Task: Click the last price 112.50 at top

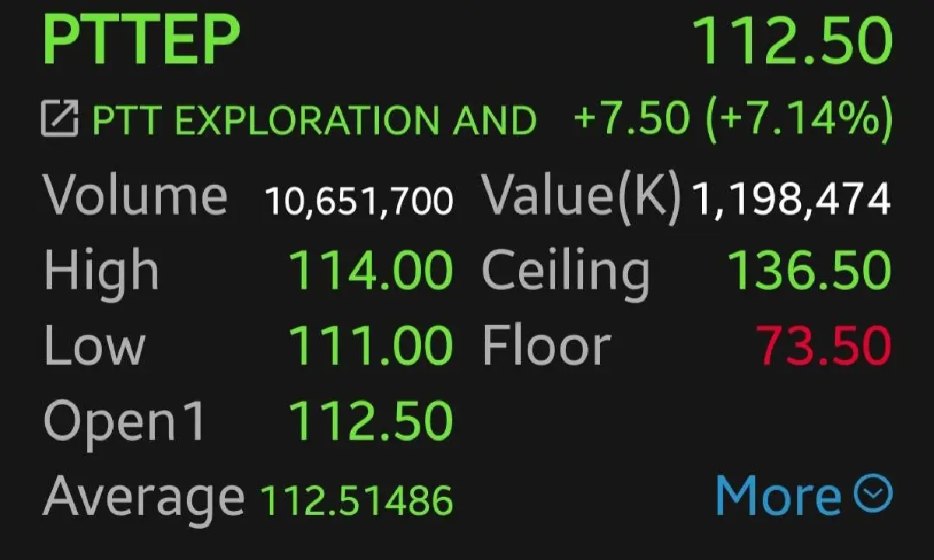Action: [x=792, y=40]
